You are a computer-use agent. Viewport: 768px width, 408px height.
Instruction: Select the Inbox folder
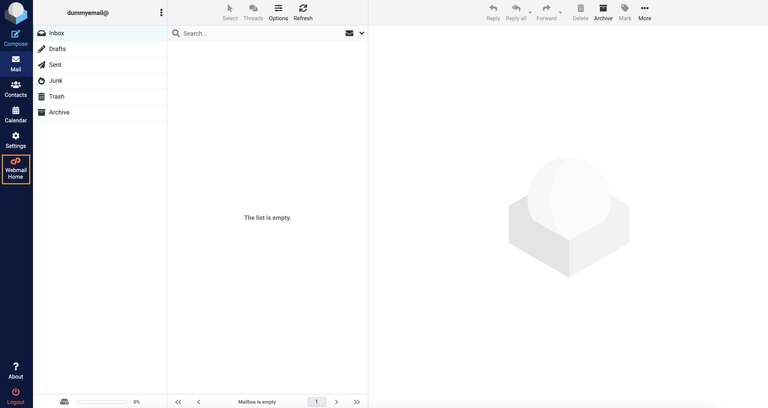[x=100, y=33]
